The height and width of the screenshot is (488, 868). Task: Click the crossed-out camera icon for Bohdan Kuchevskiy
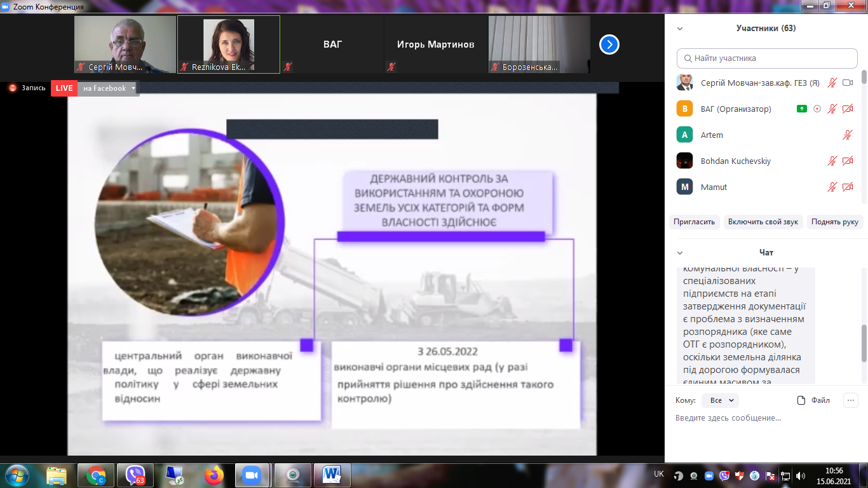click(x=847, y=161)
